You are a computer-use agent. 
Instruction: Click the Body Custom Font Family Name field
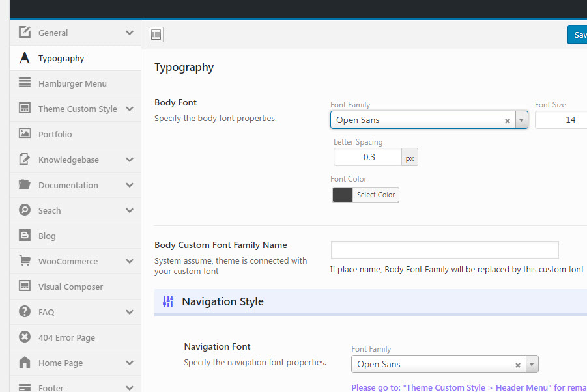point(444,250)
